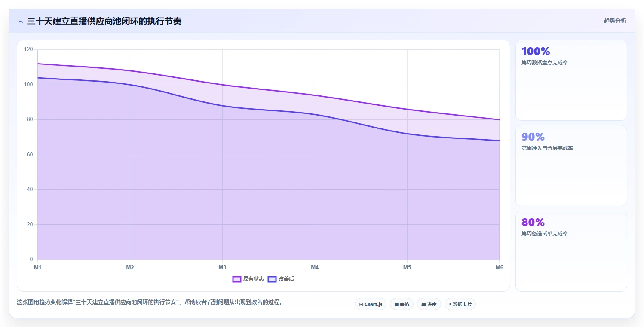Click the purple 原有状态 legend swatch
The width and height of the screenshot is (644, 327).
(x=237, y=279)
